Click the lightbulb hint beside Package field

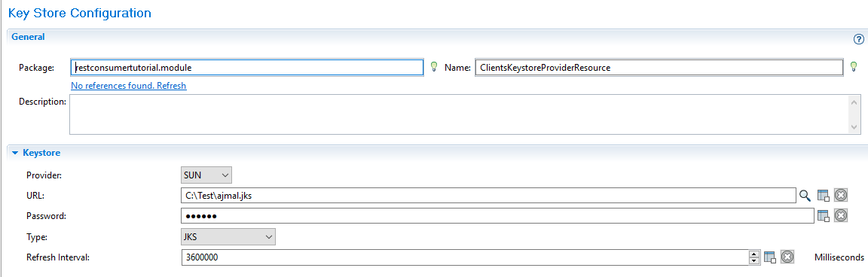(434, 68)
